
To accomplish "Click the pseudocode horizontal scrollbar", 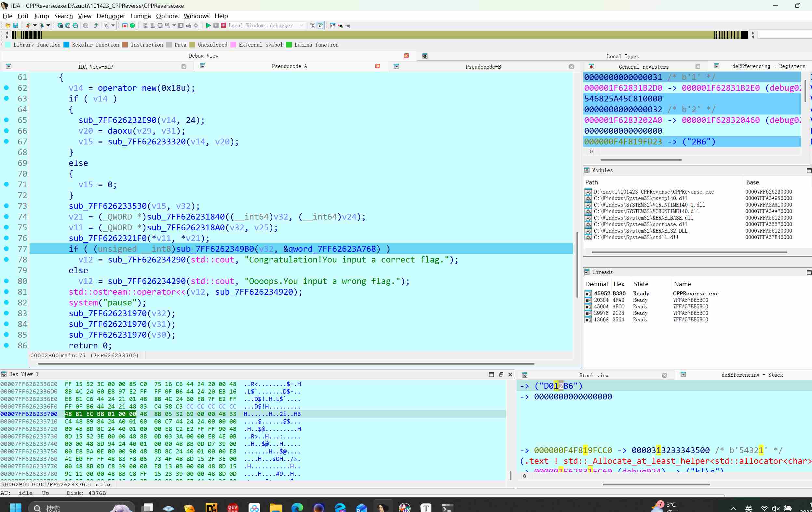I will click(x=286, y=364).
